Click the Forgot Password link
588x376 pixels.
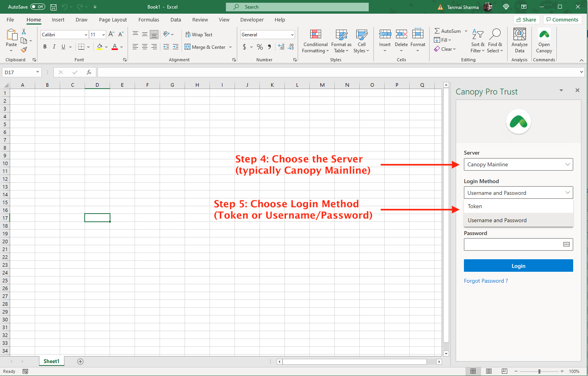486,281
